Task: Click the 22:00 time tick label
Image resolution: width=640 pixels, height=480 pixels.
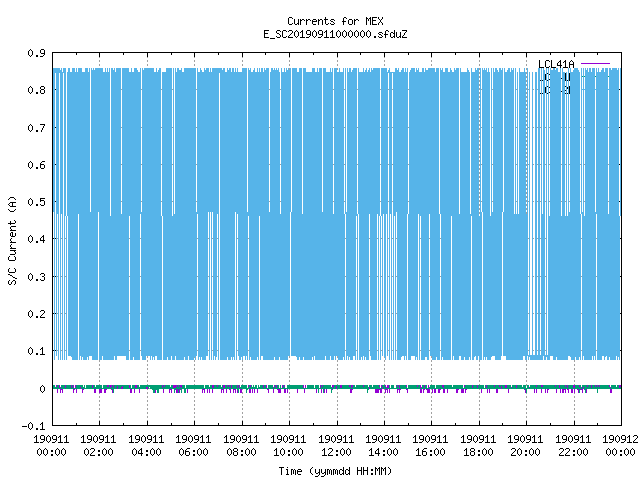Action: coord(573,452)
